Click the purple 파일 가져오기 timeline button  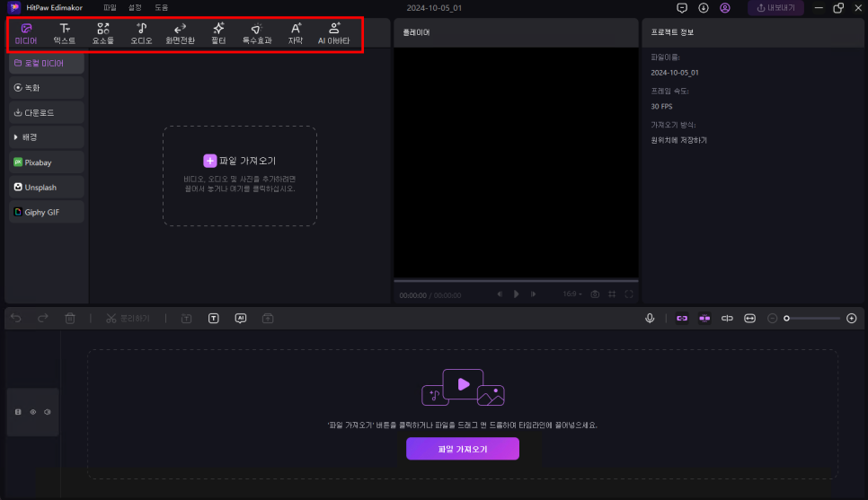pyautogui.click(x=463, y=449)
